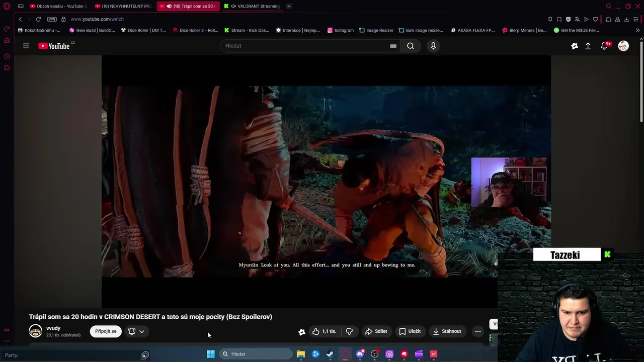Click the AI sparkle icon in YouTube header
Screen dimensions: 644x362
575,46
